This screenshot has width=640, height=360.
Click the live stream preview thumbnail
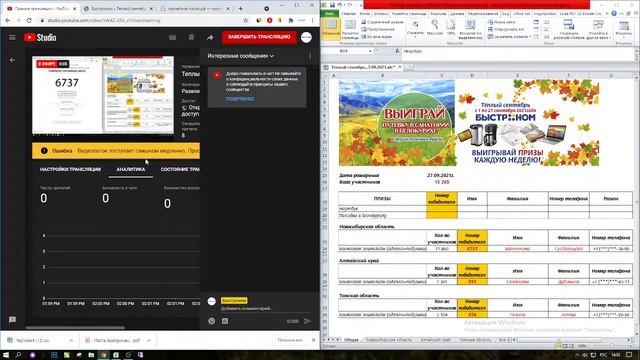[x=103, y=96]
